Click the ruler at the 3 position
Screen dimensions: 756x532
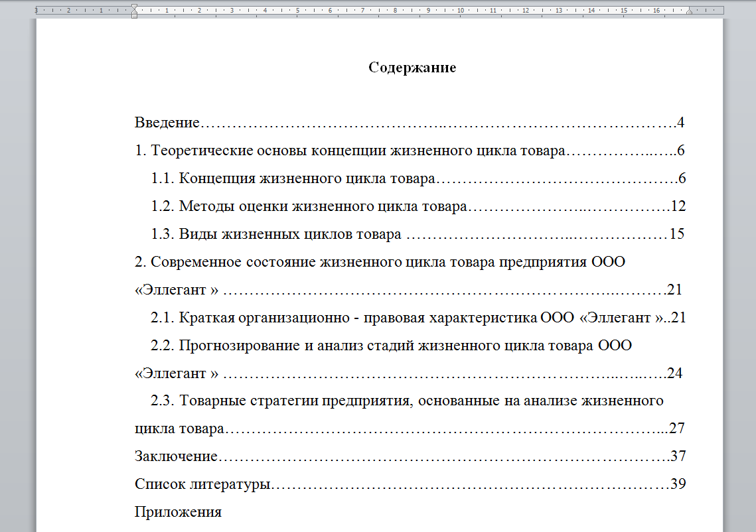(x=233, y=11)
